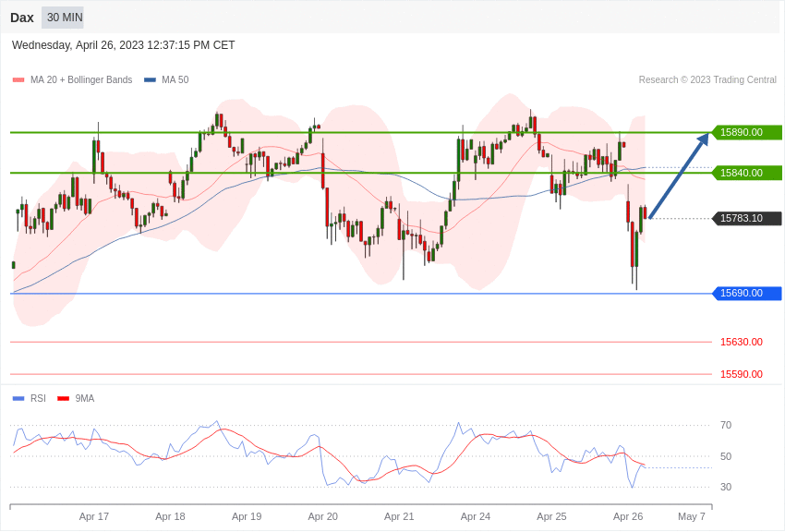This screenshot has height=532, width=785.
Task: Toggle the 9MA legend entry
Action: point(76,398)
